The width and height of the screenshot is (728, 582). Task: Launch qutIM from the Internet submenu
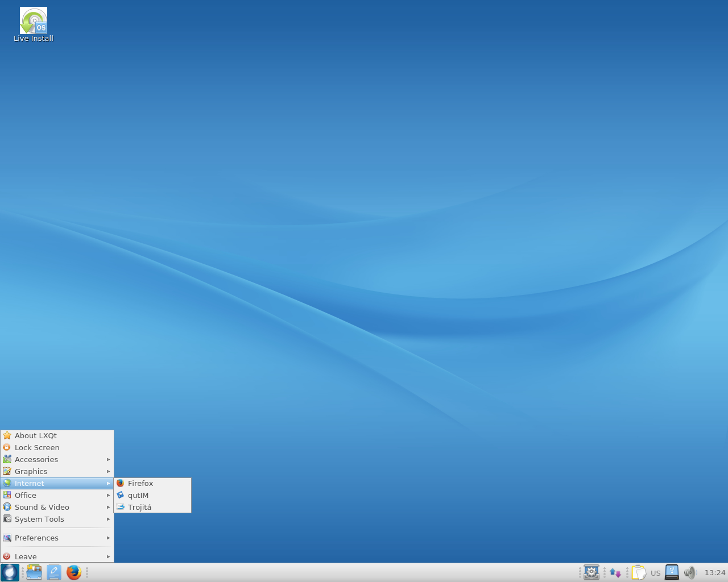coord(152,495)
